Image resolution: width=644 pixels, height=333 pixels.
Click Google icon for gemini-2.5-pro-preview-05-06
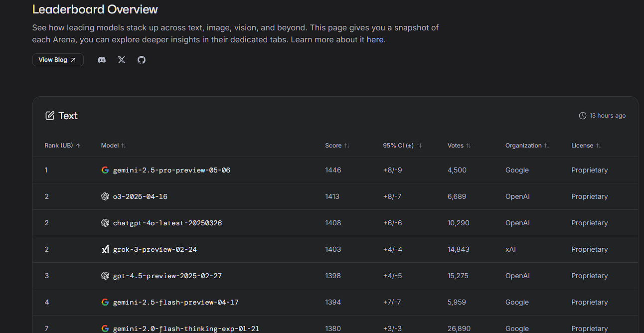click(x=105, y=170)
